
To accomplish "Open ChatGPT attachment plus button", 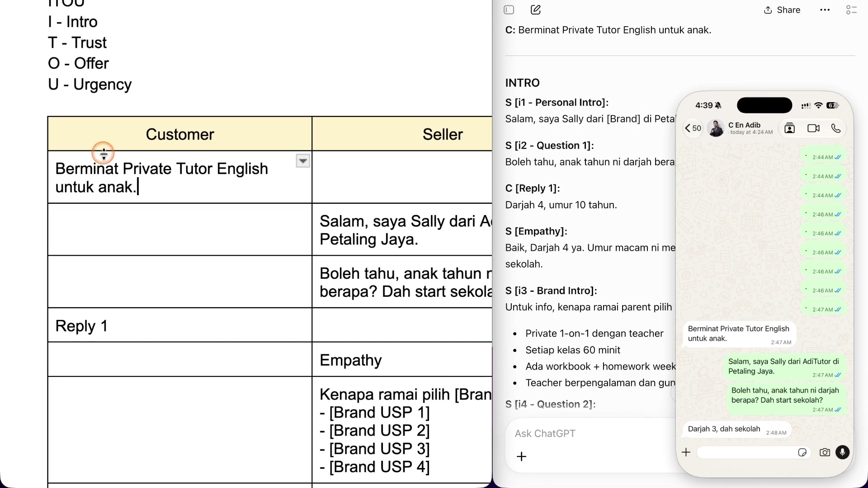I will tap(522, 457).
